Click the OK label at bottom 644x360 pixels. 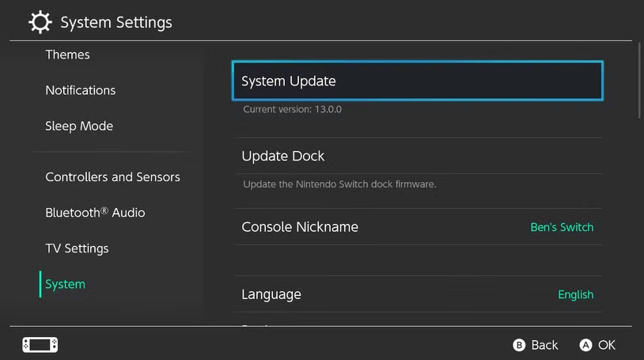[607, 345]
